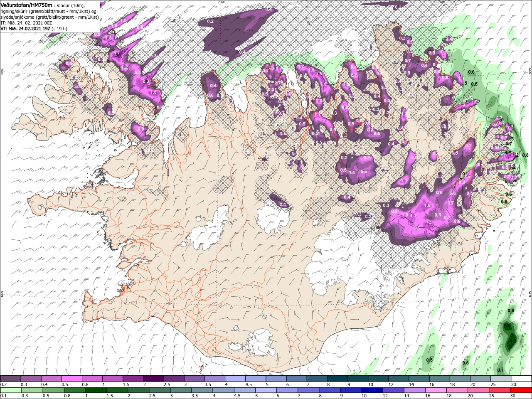Click the Veðurstofan/HM750m title text

(x=26, y=5)
